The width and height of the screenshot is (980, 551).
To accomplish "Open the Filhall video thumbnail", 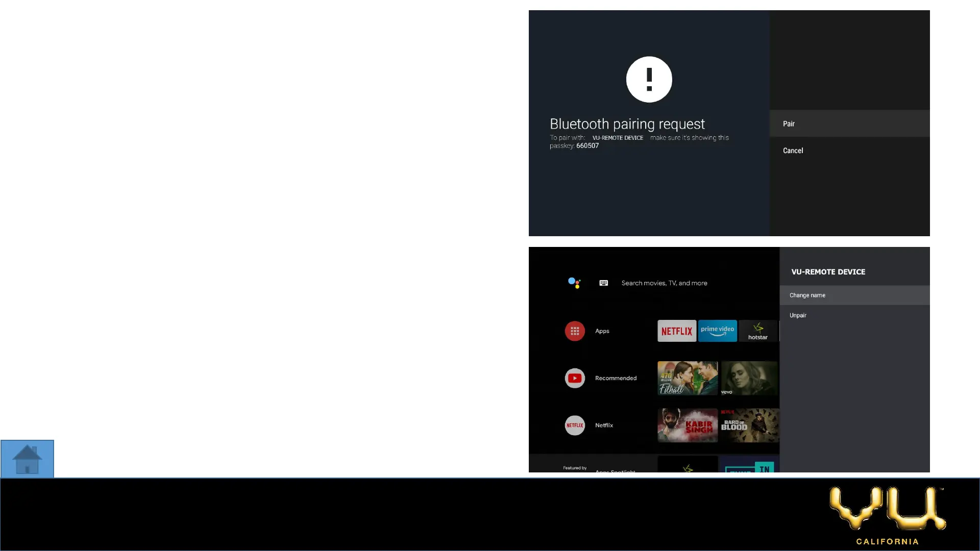I will click(687, 378).
